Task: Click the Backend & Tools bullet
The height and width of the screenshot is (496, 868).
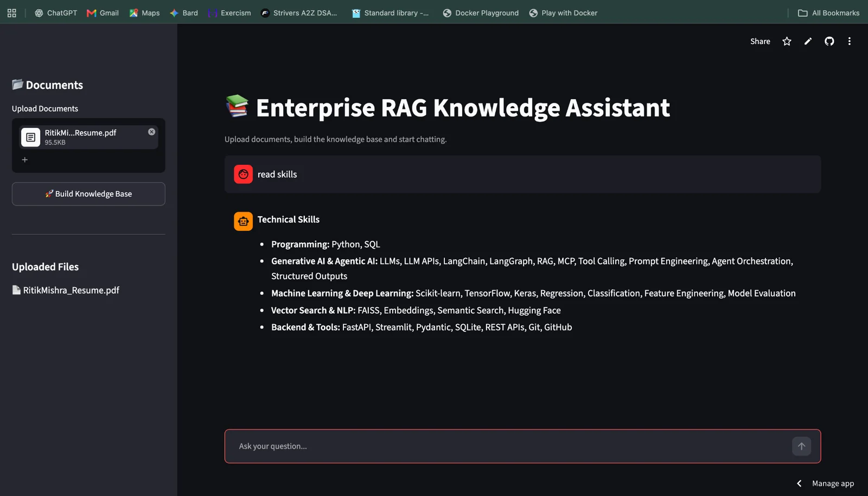Action: point(422,327)
